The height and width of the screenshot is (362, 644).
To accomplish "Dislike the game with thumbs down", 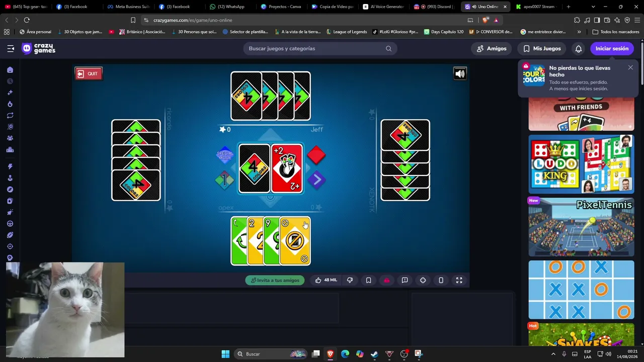I will click(x=350, y=280).
